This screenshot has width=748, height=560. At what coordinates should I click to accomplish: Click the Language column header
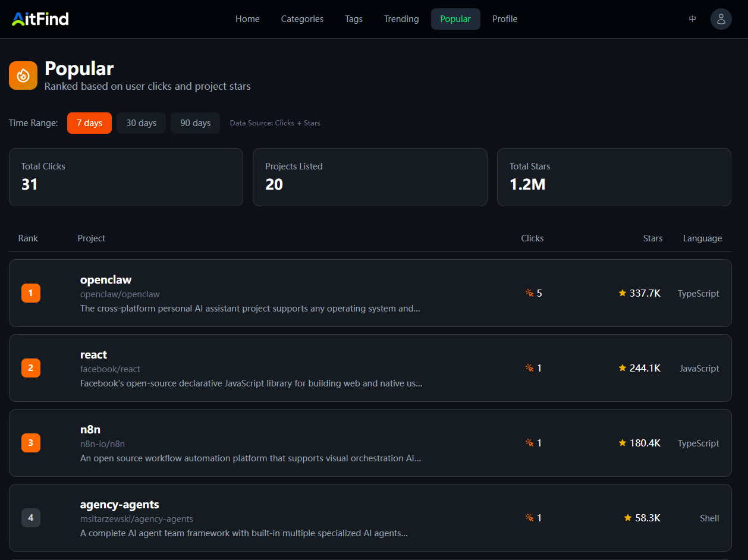click(702, 238)
